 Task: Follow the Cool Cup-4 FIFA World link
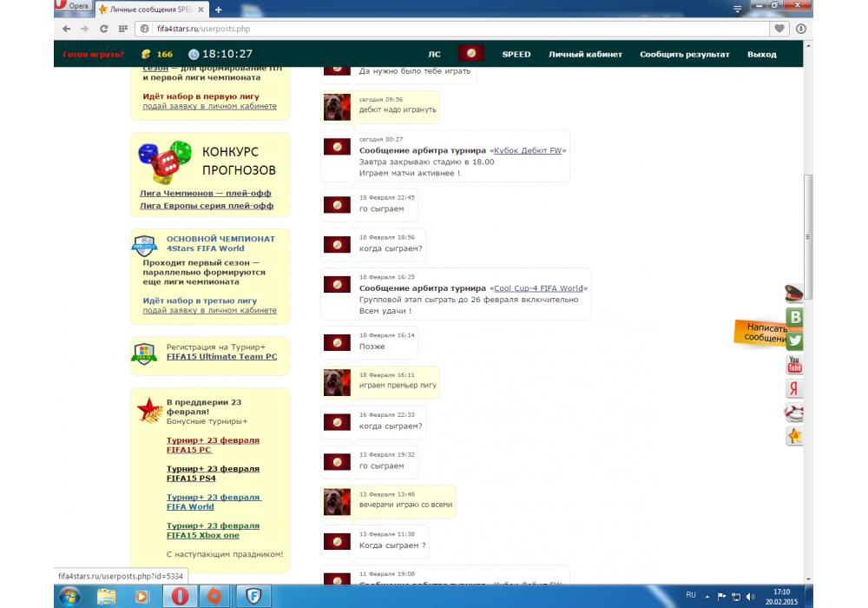pyautogui.click(x=540, y=288)
